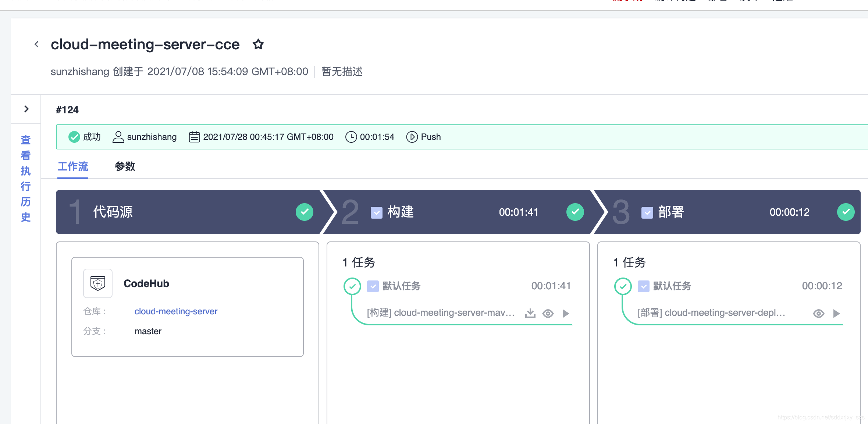Expand the execution history side panel
Image resolution: width=868 pixels, height=424 pixels.
pyautogui.click(x=26, y=109)
